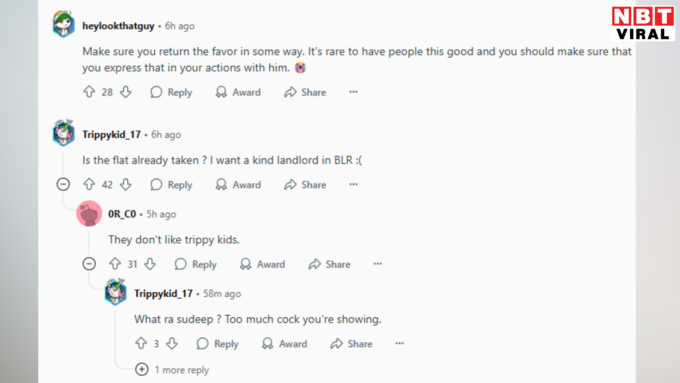The image size is (680, 383).
Task: Reply to 0R_C0's trippy kids comment
Action: (196, 264)
